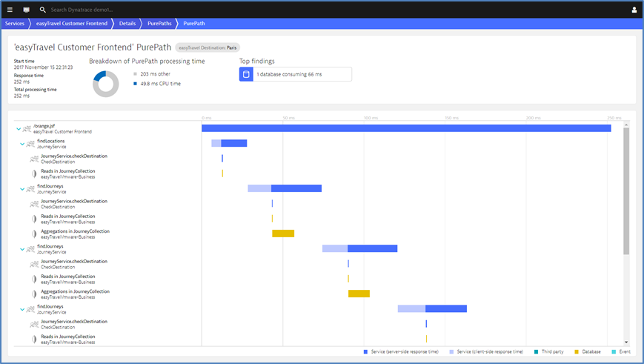Click the processing time donut chart
Image resolution: width=644 pixels, height=364 pixels.
pyautogui.click(x=105, y=84)
